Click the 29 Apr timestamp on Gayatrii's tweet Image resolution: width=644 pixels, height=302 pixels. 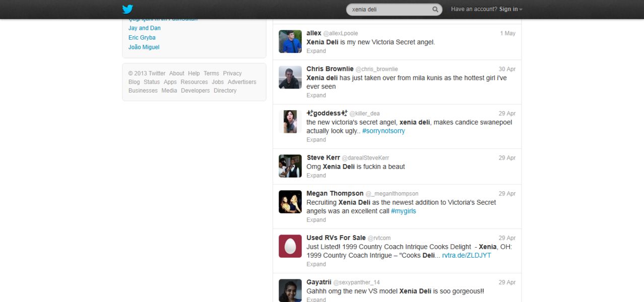tap(507, 282)
